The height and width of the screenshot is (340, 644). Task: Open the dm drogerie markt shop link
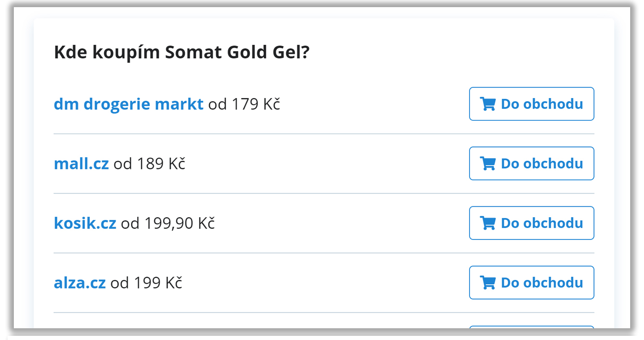(129, 104)
